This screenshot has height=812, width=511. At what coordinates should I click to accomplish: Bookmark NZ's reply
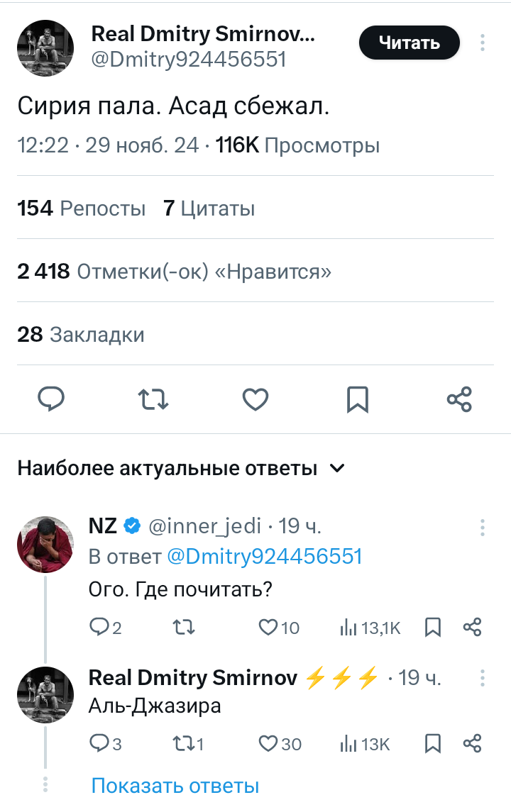click(x=433, y=628)
